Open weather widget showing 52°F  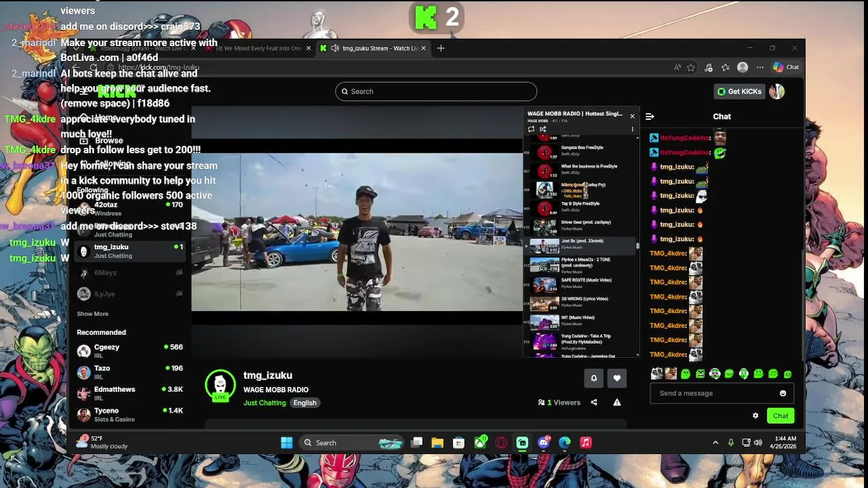[103, 442]
